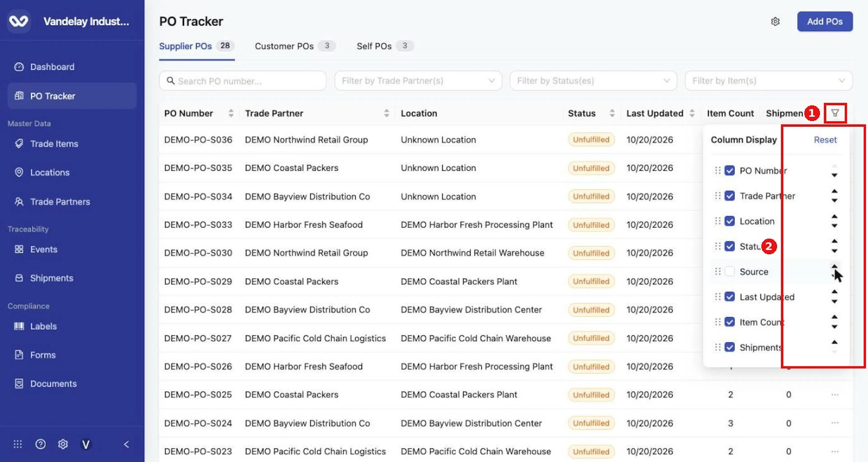This screenshot has width=868, height=462.
Task: Switch to Customer POs tab
Action: point(295,46)
